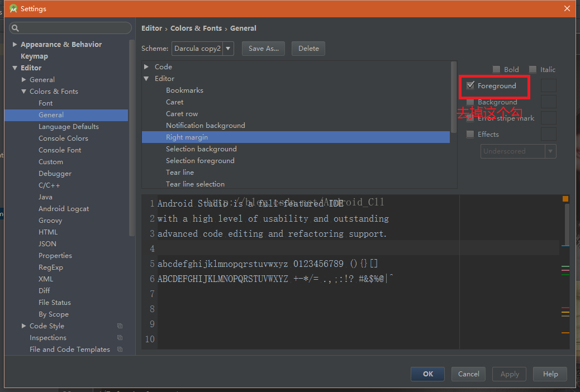The image size is (580, 392).
Task: Expand the General node under Editor
Action: pos(23,79)
